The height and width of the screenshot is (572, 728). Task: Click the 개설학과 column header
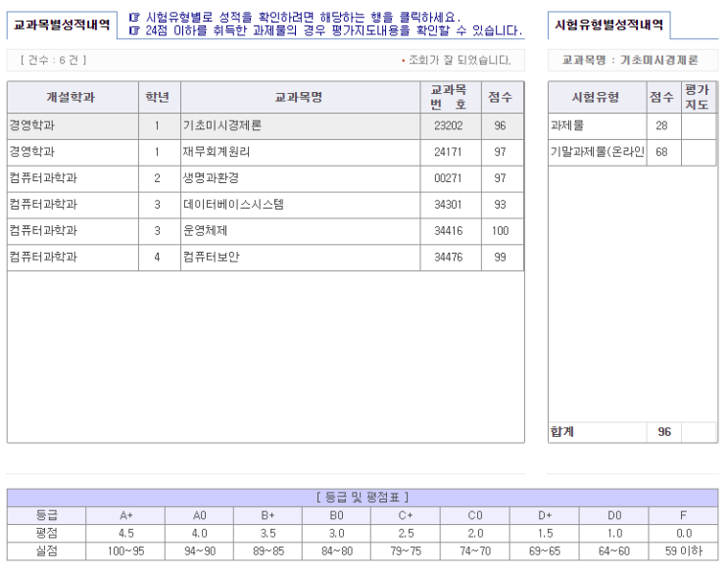[73, 97]
